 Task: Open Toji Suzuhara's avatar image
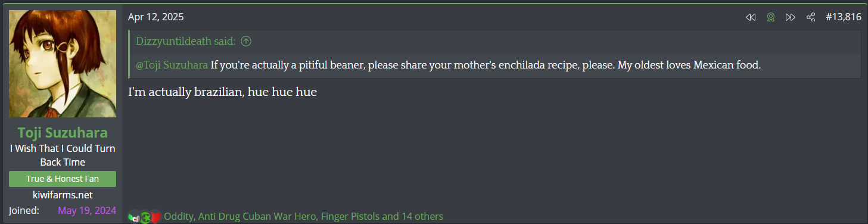(x=63, y=64)
